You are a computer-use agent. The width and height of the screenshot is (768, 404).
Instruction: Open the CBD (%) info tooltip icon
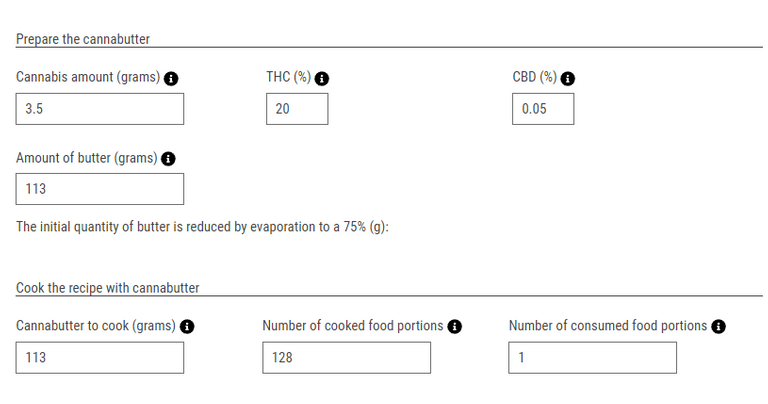coord(568,78)
